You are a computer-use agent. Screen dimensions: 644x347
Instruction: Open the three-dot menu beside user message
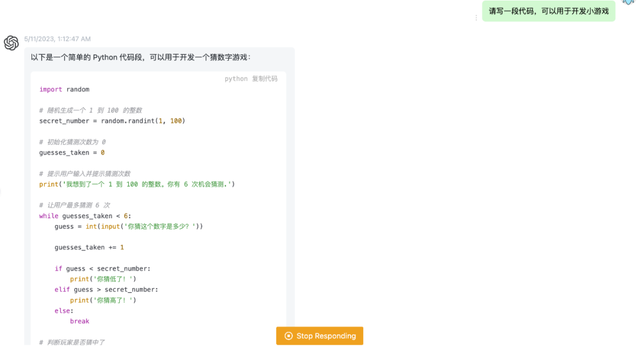pos(476,18)
